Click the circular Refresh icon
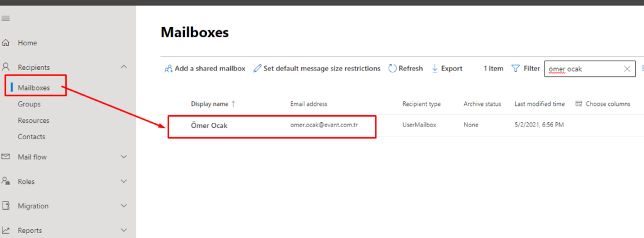The image size is (644, 238). click(x=392, y=69)
